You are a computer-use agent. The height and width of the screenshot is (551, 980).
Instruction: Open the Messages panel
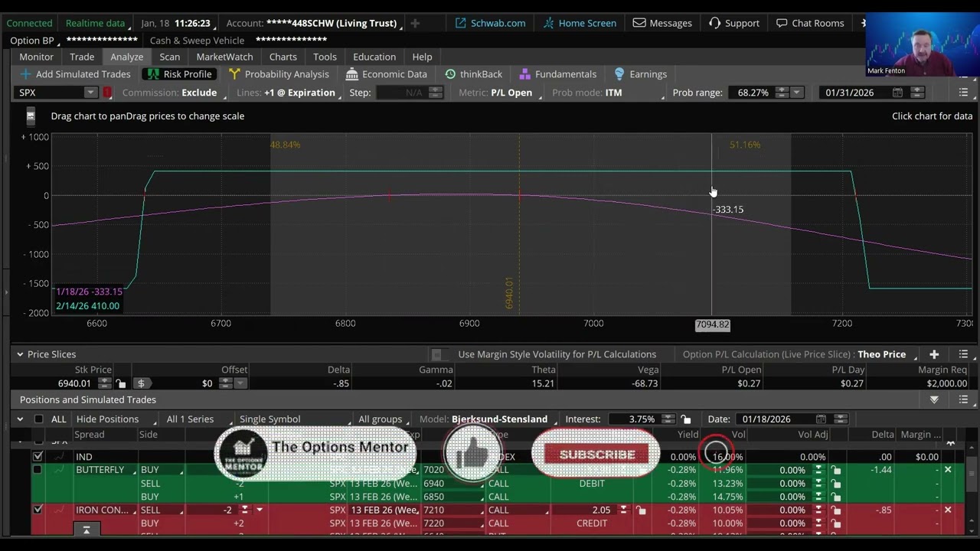[662, 23]
